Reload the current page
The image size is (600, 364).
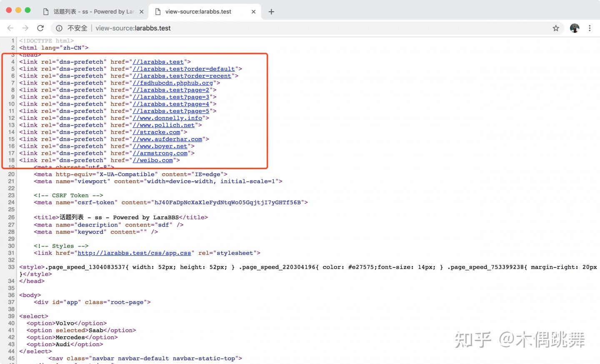click(40, 28)
